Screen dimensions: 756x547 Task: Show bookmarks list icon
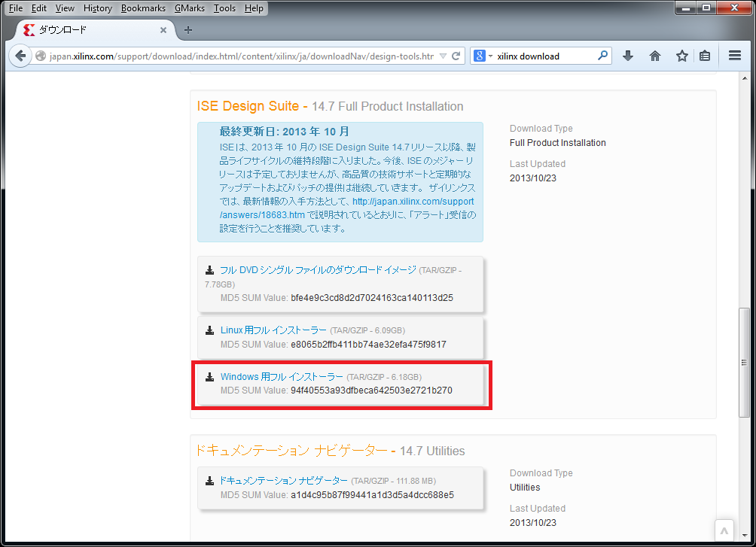tap(705, 56)
